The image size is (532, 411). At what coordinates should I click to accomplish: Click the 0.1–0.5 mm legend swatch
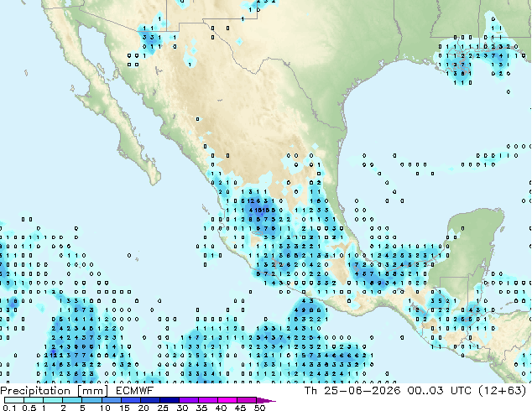click(x=14, y=400)
